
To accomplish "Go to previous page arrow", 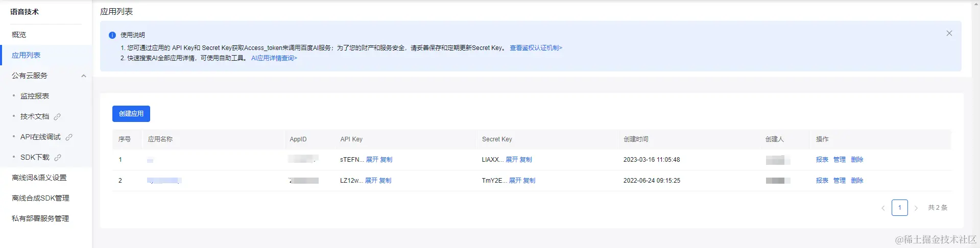I will tap(883, 208).
